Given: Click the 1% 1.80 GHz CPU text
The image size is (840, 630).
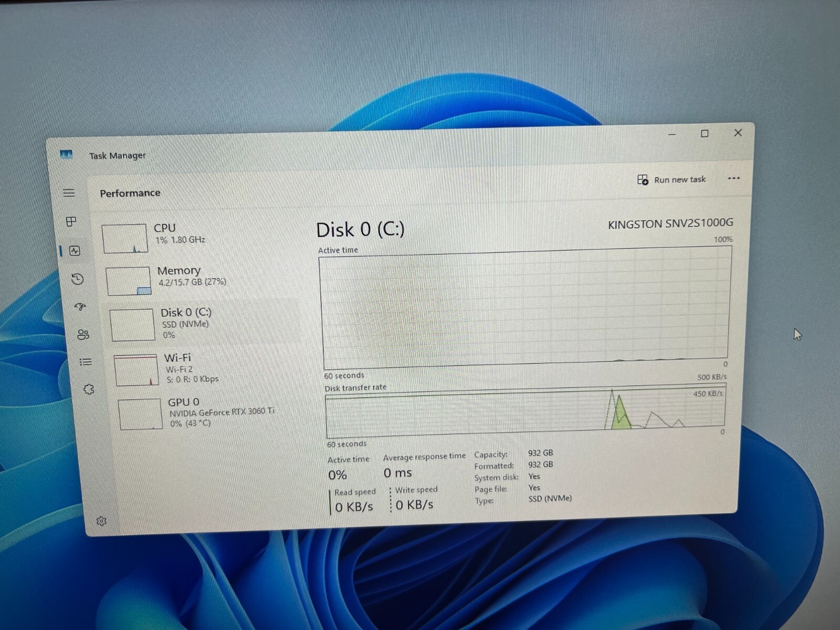Looking at the screenshot, I should 180,240.
